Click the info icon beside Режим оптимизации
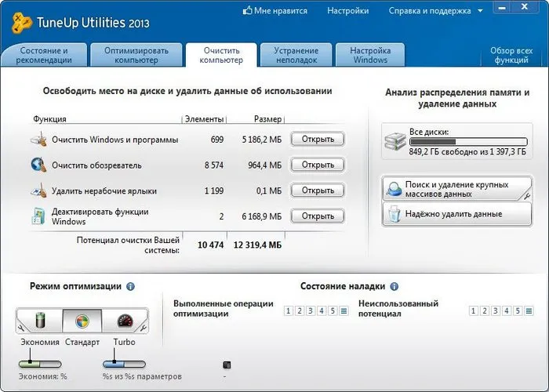Image resolution: width=549 pixels, height=392 pixels. (130, 286)
